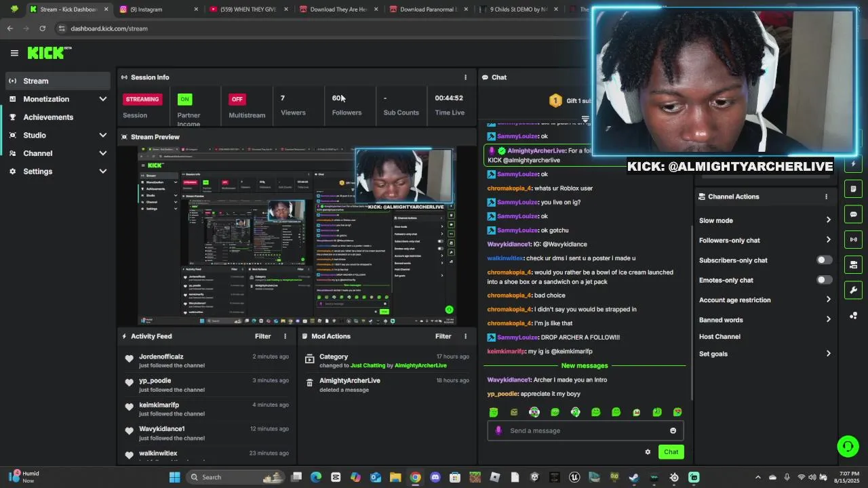This screenshot has height=488, width=868.
Task: Click keimkimarifp username in chat
Action: pyautogui.click(x=506, y=351)
